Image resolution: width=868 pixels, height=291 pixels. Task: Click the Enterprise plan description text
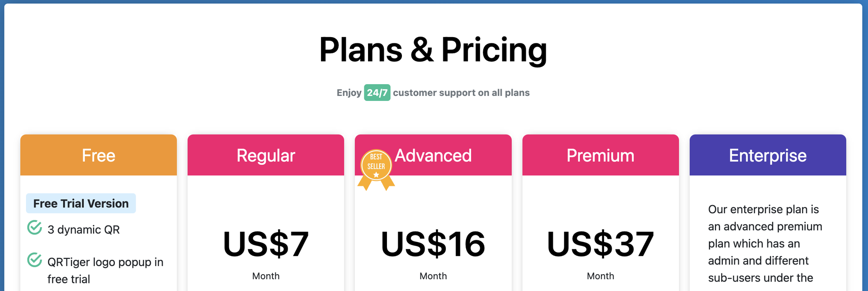tap(765, 243)
